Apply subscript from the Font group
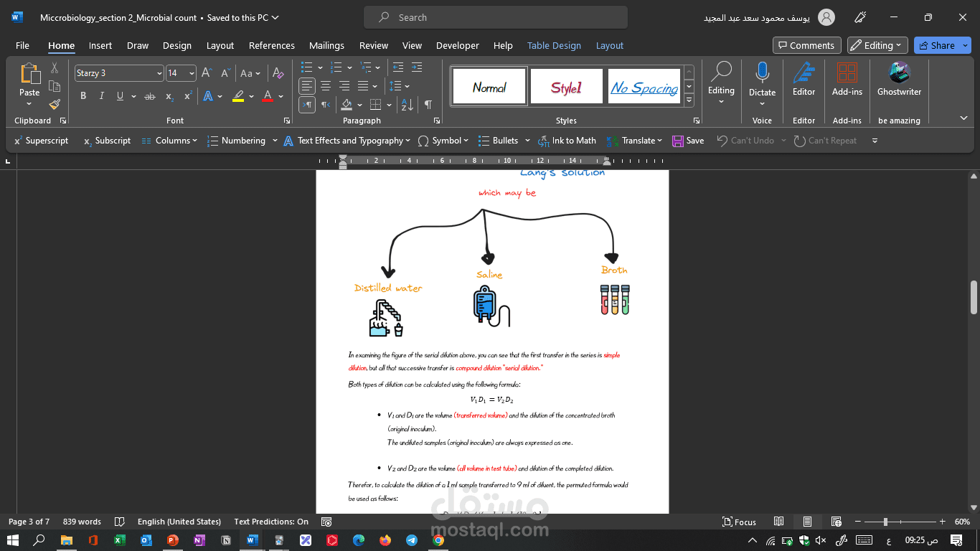Screen dimensions: 980x551 point(169,96)
